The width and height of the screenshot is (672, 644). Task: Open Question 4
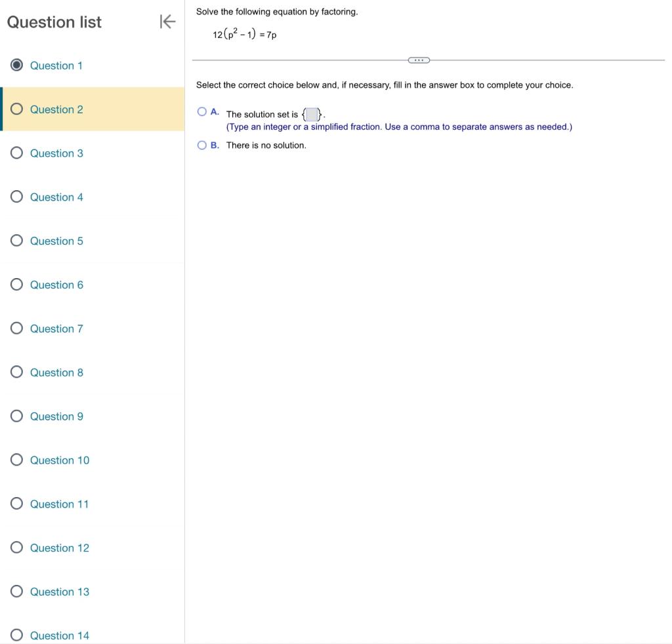pyautogui.click(x=56, y=196)
